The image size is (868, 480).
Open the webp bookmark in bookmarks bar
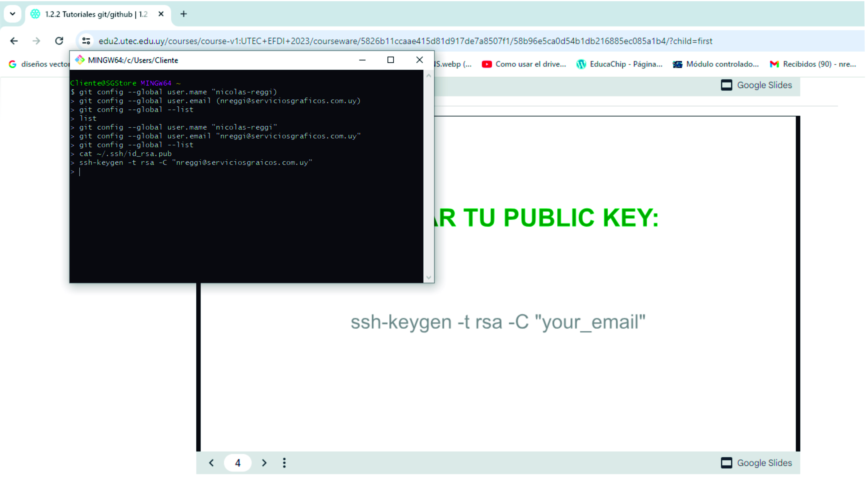(x=453, y=64)
